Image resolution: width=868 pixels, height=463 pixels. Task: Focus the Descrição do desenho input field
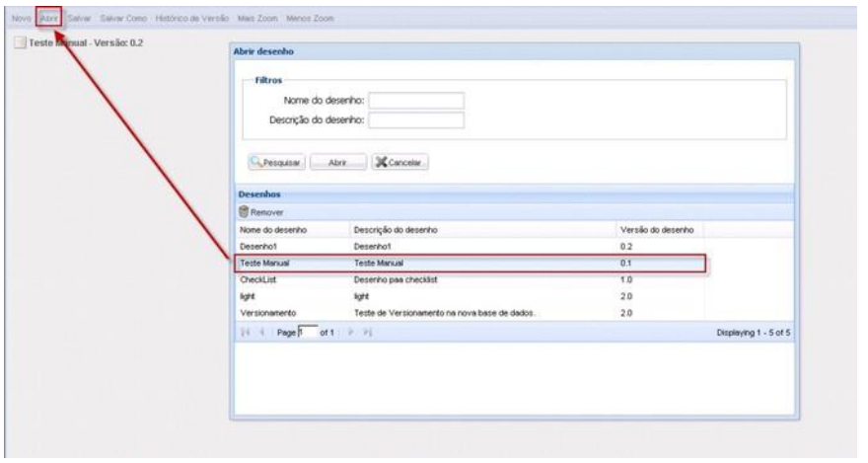(x=415, y=121)
